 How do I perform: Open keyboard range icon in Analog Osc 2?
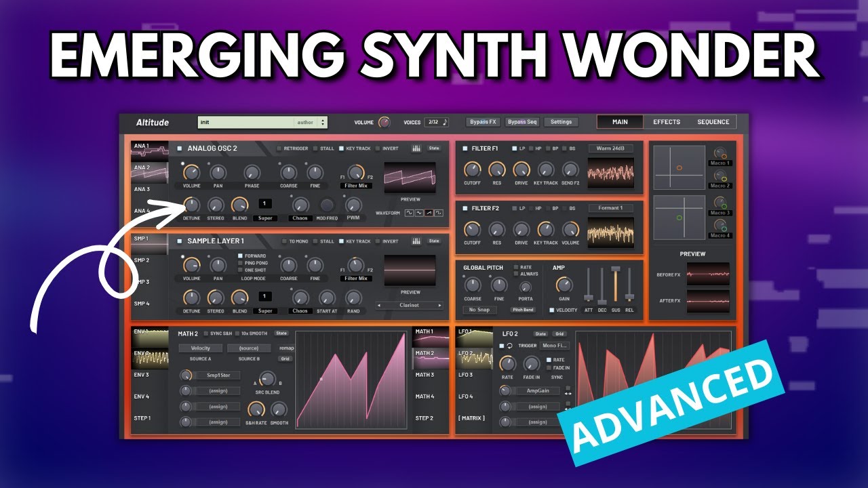point(416,148)
